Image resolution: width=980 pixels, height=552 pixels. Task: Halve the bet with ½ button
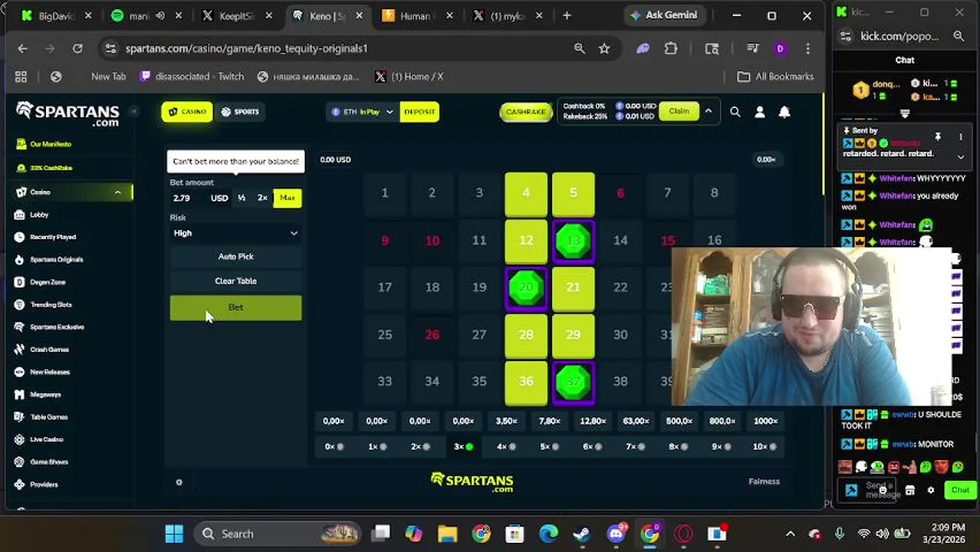coord(242,198)
